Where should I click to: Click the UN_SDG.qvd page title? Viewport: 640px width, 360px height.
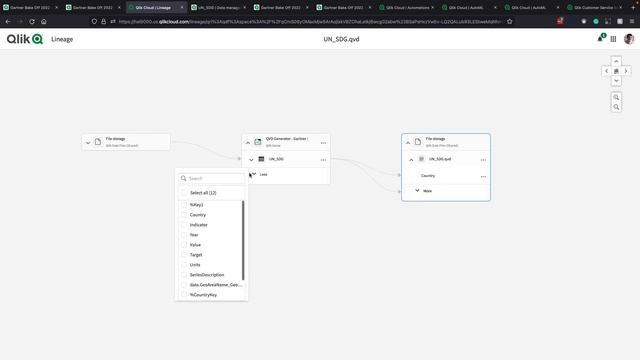click(x=341, y=39)
